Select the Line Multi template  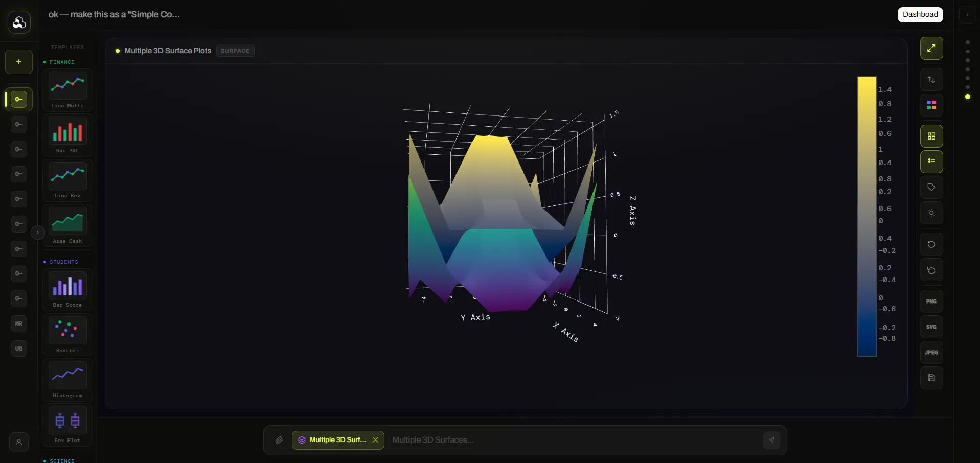click(x=67, y=90)
